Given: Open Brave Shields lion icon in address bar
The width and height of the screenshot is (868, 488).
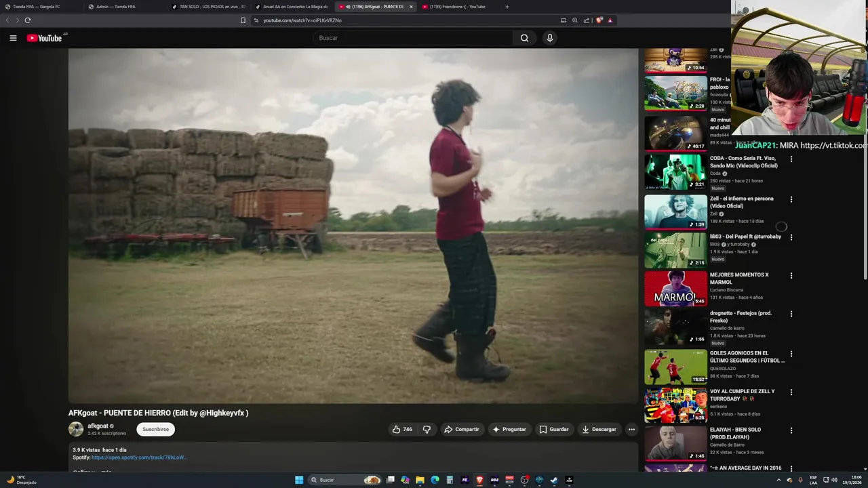Looking at the screenshot, I should point(599,20).
